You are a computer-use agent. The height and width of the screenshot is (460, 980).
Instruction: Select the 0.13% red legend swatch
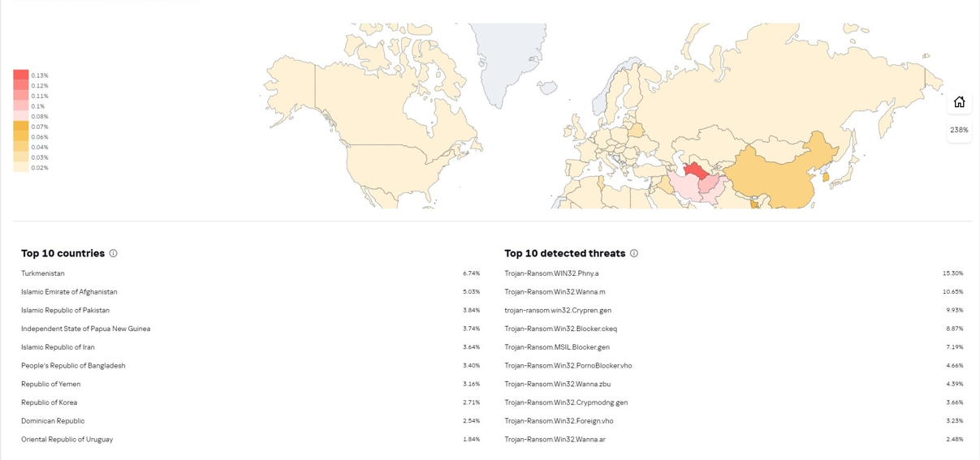(21, 75)
